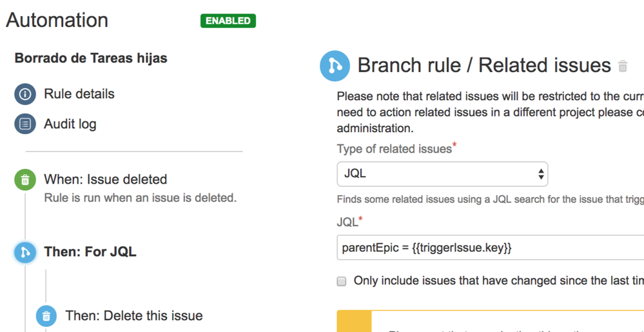Select the Then: For JQL branch step
The height and width of the screenshot is (332, 644).
pos(90,252)
